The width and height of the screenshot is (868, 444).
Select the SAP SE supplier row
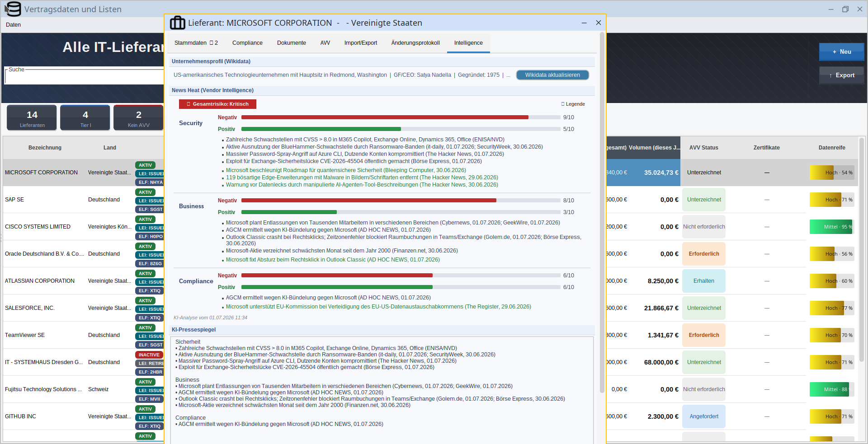(x=84, y=200)
